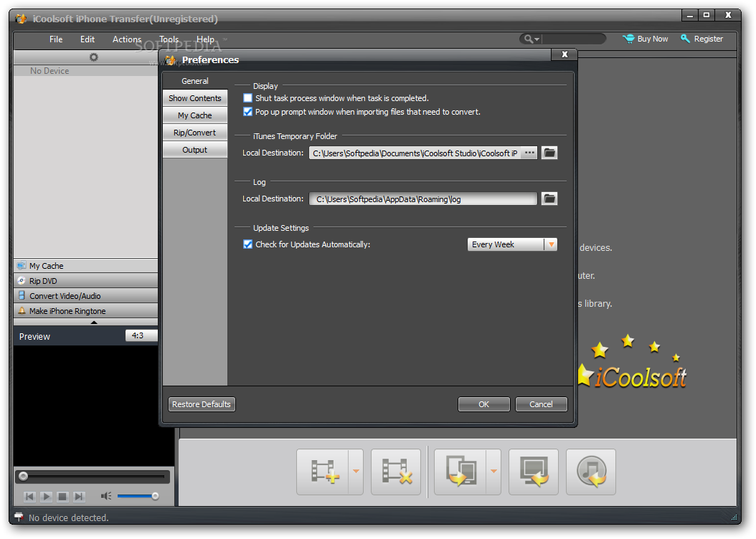This screenshot has width=756, height=539.
Task: Open the Actions menu
Action: point(127,39)
